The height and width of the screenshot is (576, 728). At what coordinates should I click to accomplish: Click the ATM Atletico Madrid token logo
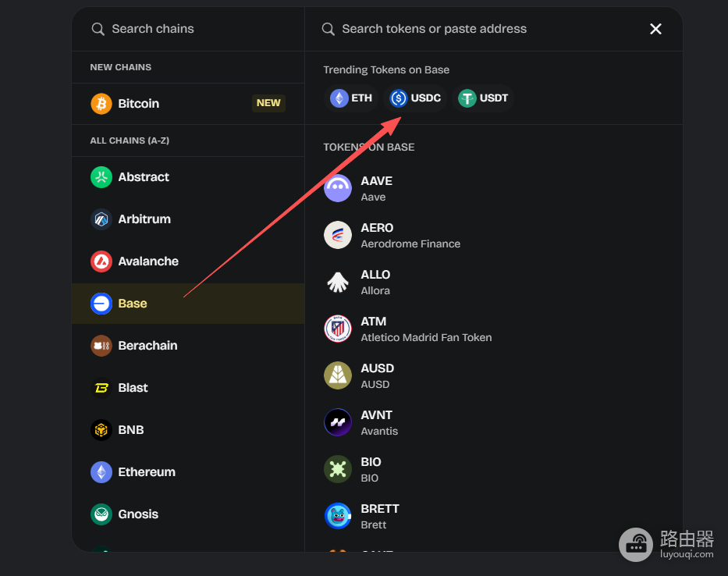338,329
